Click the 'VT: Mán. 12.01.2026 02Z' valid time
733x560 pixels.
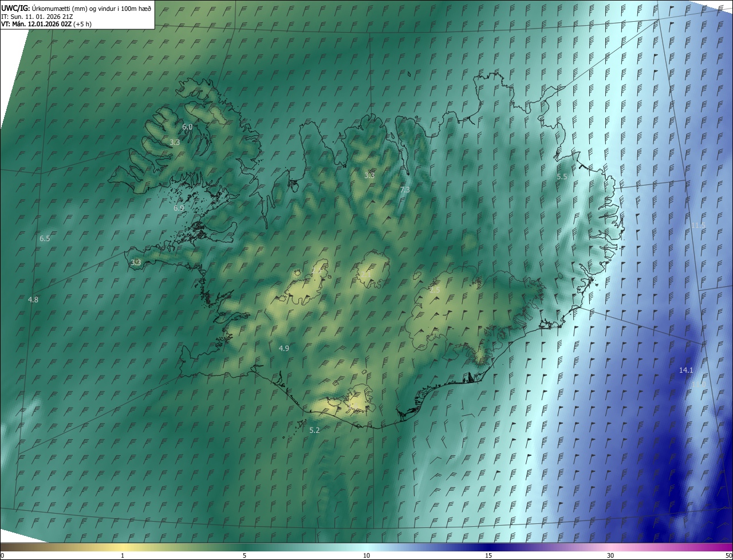click(37, 24)
